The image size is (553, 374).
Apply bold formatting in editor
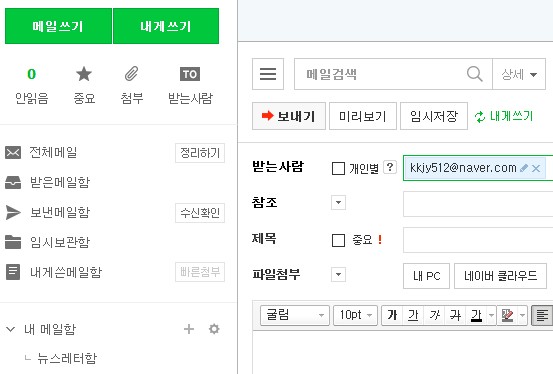pyautogui.click(x=392, y=315)
